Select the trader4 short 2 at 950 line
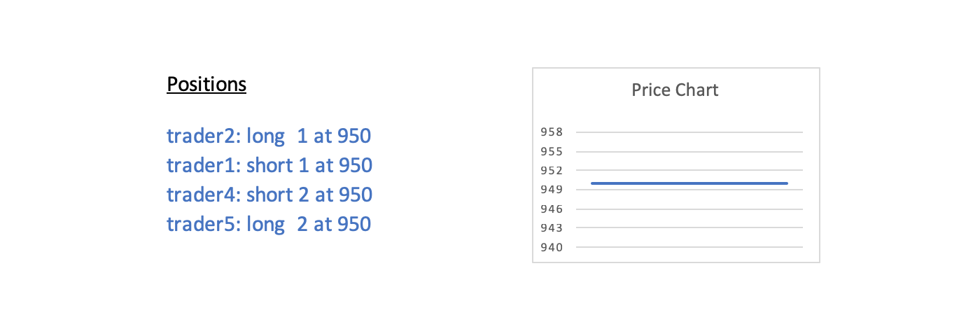 pos(269,195)
